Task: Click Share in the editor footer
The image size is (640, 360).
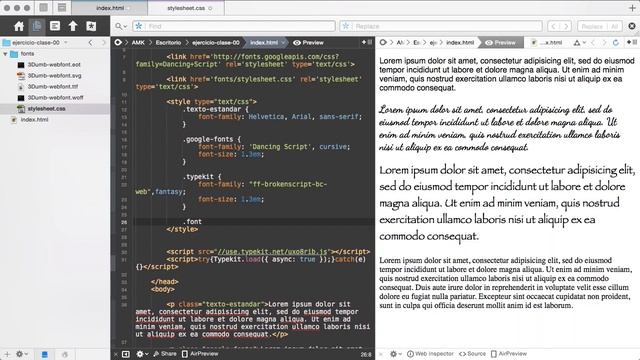Action: pos(165,354)
